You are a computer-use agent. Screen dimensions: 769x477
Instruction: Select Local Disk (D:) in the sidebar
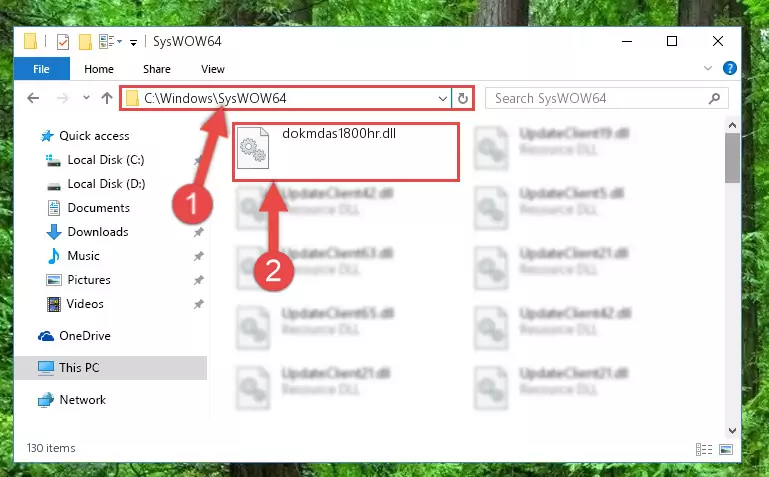pos(106,184)
